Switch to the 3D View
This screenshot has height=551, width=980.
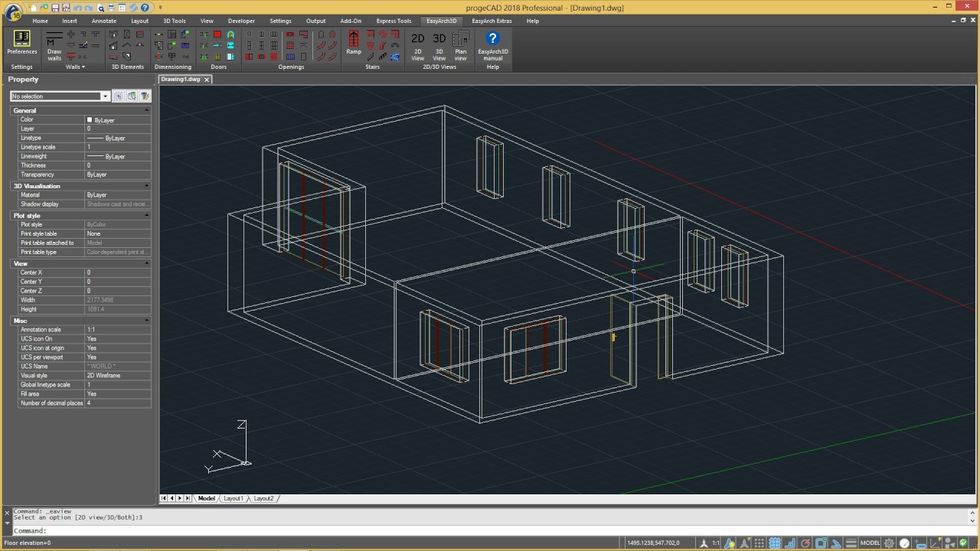tap(439, 45)
